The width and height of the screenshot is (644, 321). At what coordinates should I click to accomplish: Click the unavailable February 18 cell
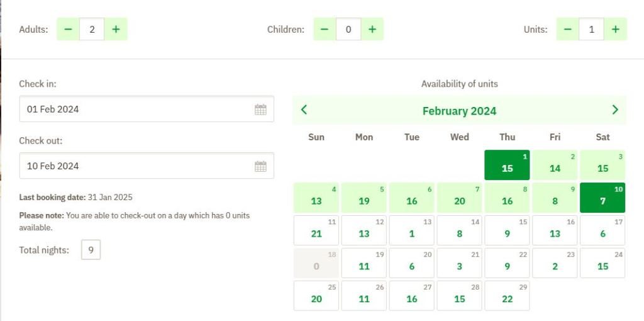tap(316, 263)
